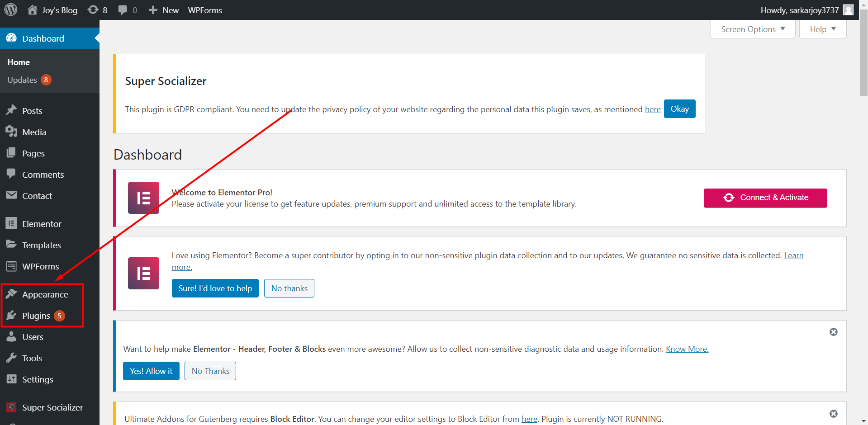868x425 pixels.
Task: Click the sarkarjoy3737 avatar thumbnail
Action: click(x=848, y=9)
